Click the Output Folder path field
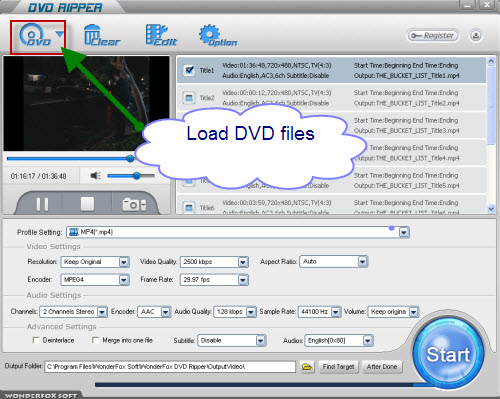 [170, 367]
